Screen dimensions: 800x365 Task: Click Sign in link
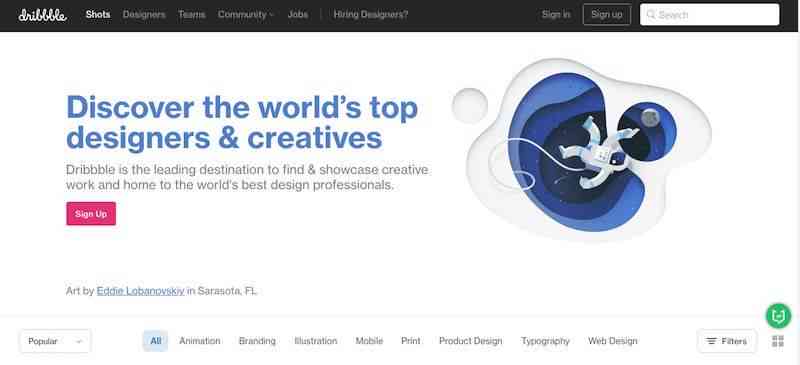pyautogui.click(x=556, y=15)
